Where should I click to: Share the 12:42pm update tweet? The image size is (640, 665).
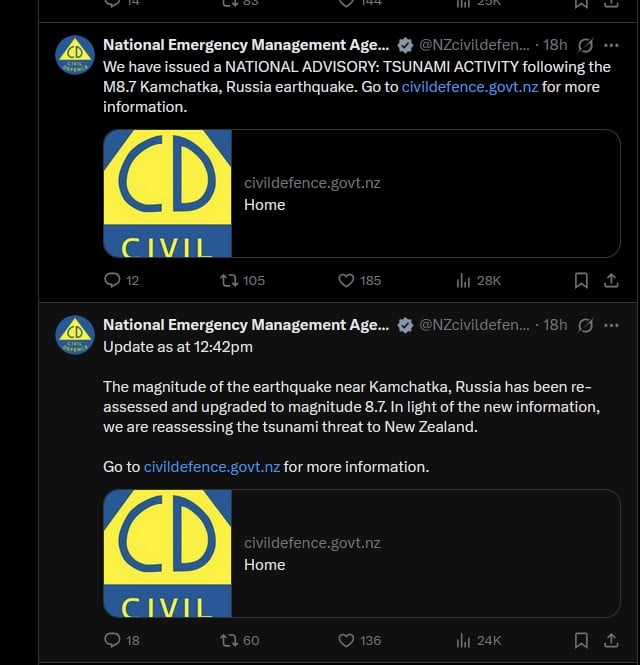coord(611,640)
